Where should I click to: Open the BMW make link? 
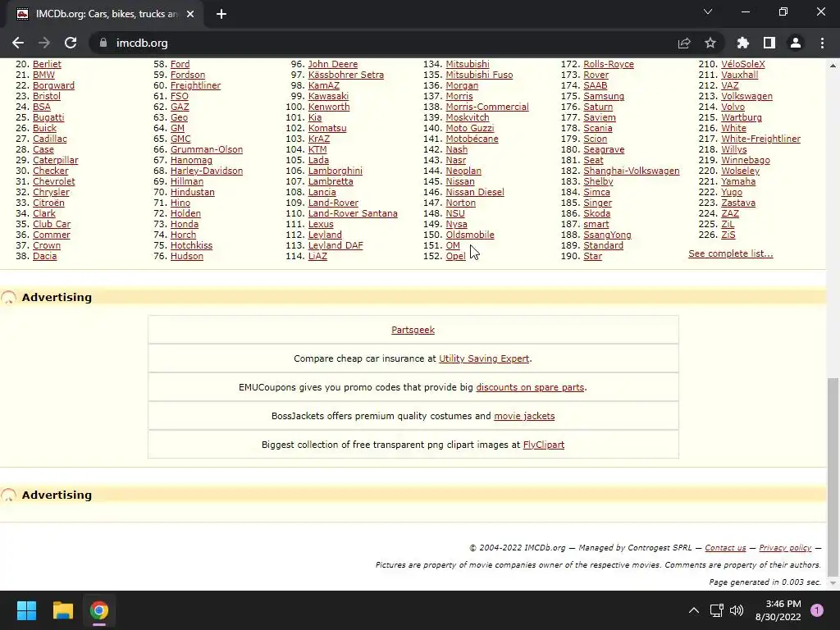(44, 75)
